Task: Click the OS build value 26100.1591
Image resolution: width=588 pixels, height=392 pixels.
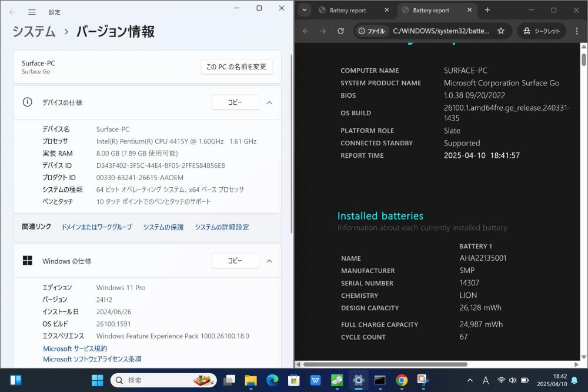Action: point(113,324)
